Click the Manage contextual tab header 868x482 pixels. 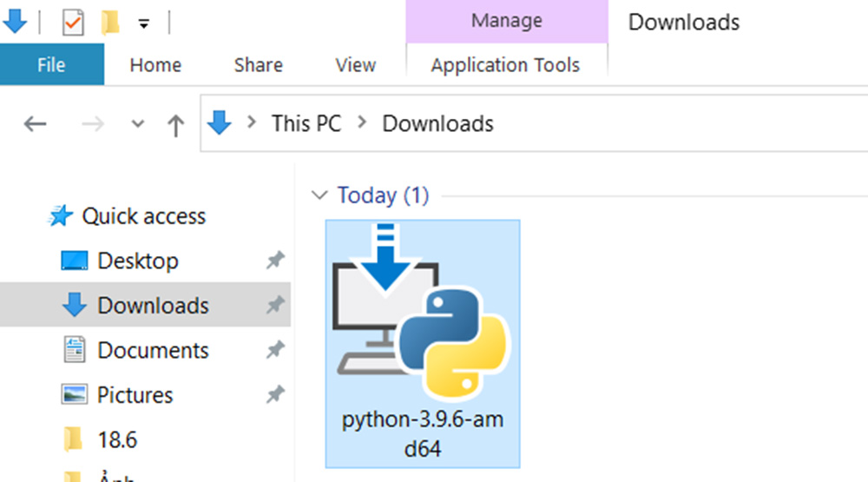pos(507,21)
